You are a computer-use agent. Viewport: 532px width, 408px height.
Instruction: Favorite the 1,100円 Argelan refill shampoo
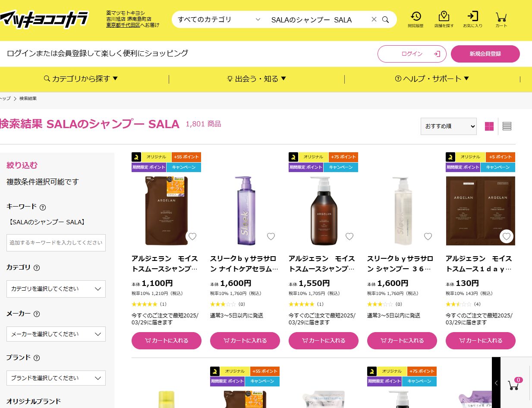click(192, 236)
